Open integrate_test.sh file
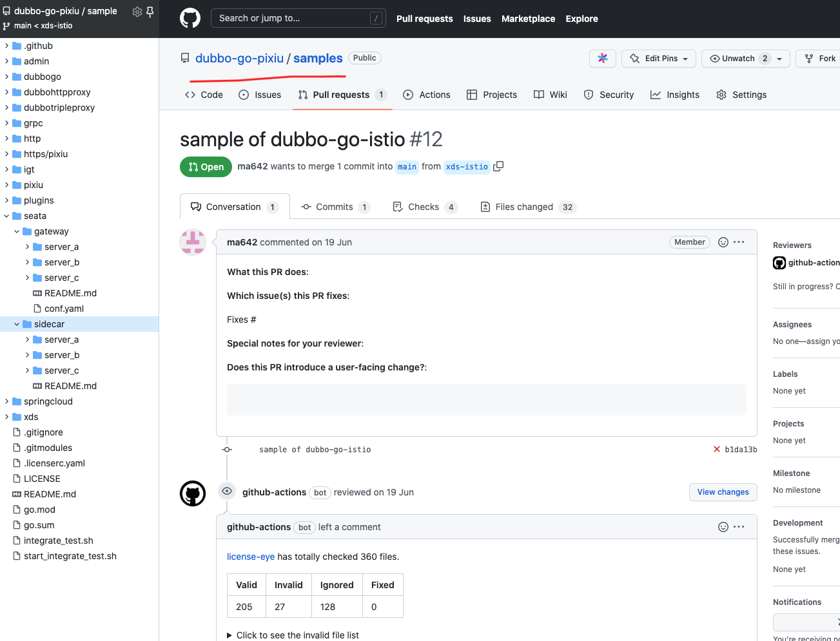Image resolution: width=840 pixels, height=641 pixels. pyautogui.click(x=58, y=541)
